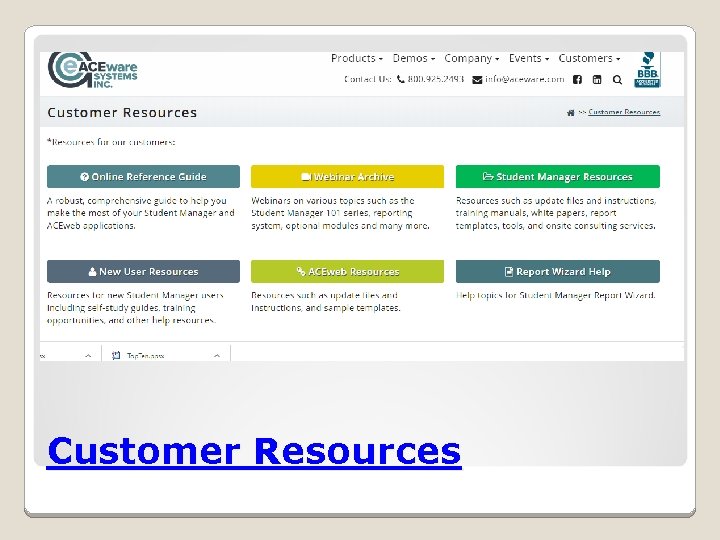Click the Customer Resources breadcrumb link

coord(624,112)
